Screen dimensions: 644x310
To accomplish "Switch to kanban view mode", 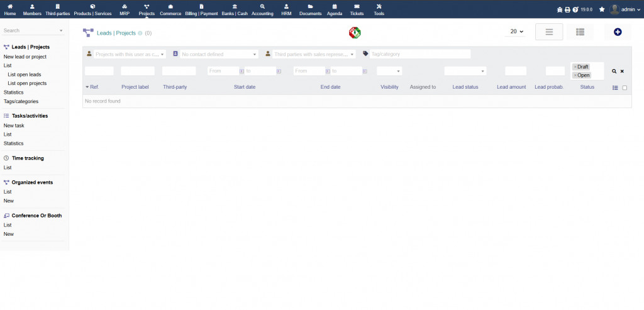I will click(x=580, y=32).
